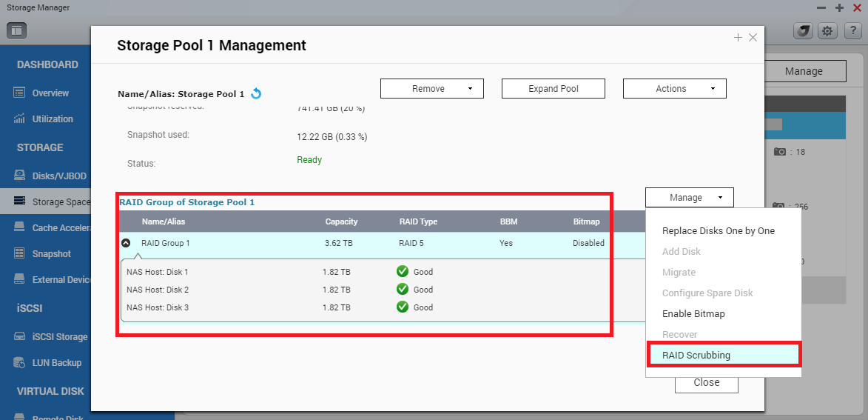Open iSCSI Storage in sidebar

tap(60, 336)
